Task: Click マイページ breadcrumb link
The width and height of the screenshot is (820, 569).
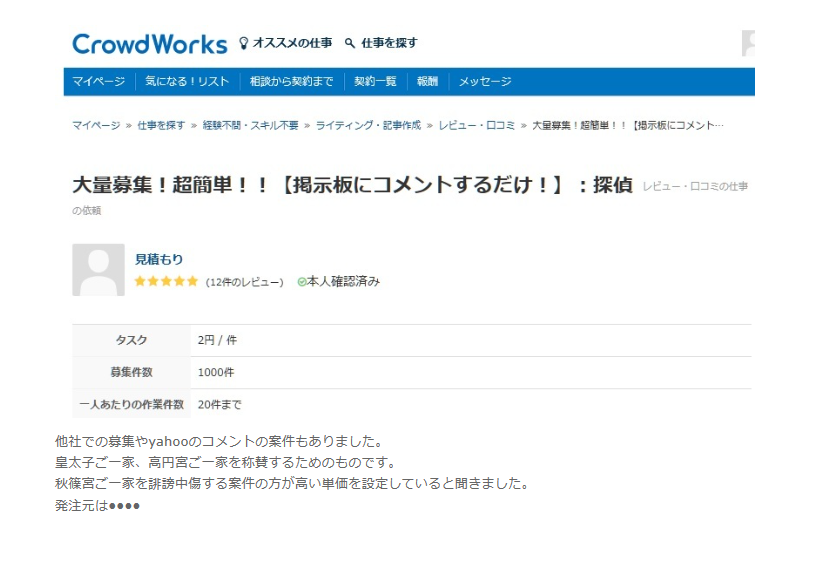Action: [96, 126]
